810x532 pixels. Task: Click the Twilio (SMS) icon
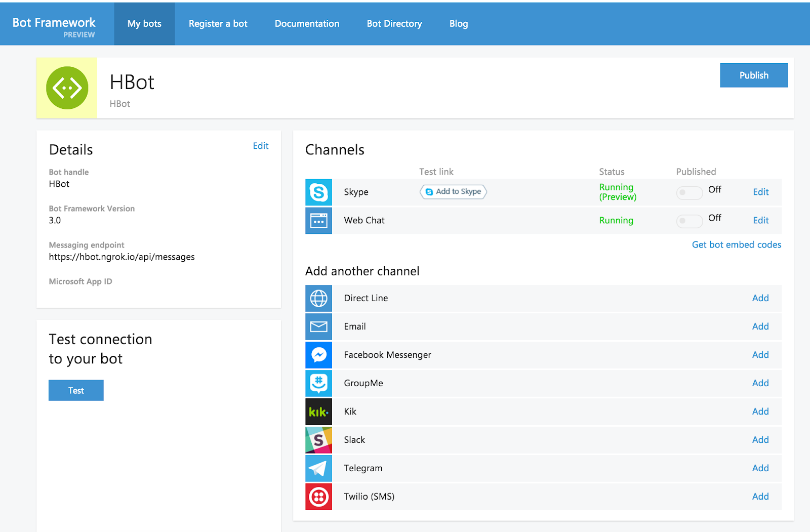click(x=318, y=497)
